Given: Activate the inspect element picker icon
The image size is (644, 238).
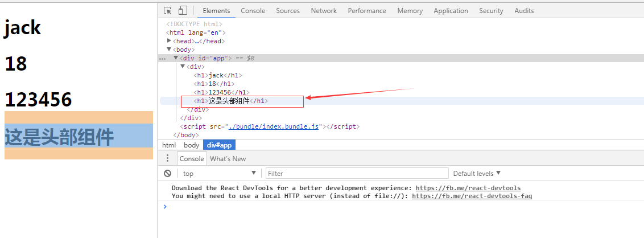Looking at the screenshot, I should pos(168,11).
